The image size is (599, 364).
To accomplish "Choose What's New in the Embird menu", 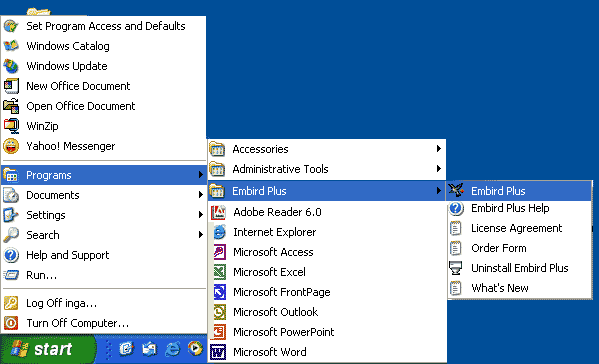I will [520, 288].
